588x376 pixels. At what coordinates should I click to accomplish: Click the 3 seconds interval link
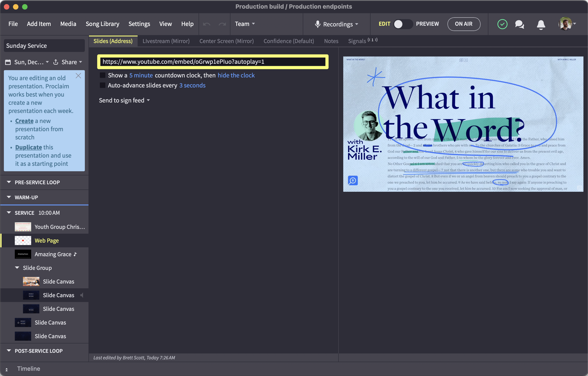[x=192, y=85]
